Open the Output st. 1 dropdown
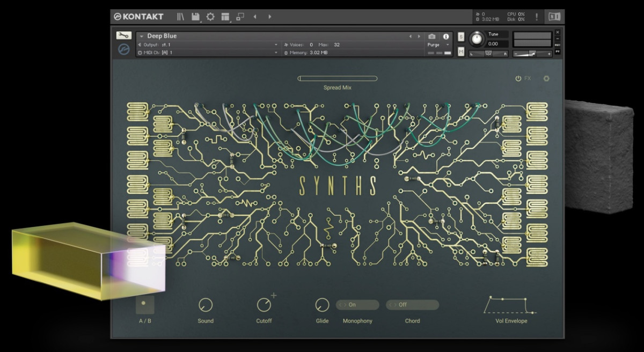 [209, 45]
